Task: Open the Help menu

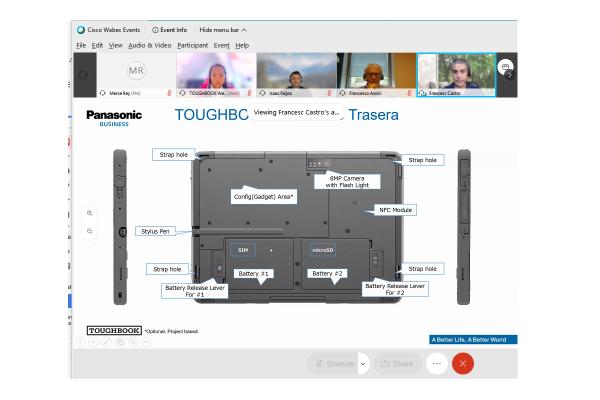Action: tap(242, 46)
